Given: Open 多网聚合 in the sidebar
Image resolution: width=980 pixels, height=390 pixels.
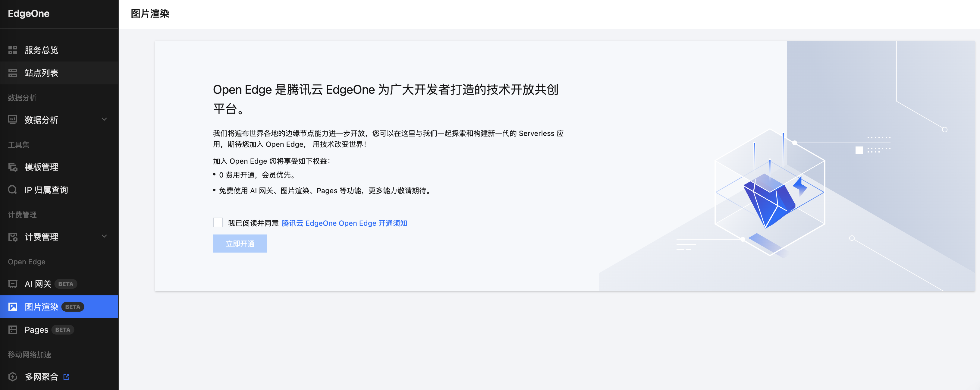Looking at the screenshot, I should tap(59, 377).
